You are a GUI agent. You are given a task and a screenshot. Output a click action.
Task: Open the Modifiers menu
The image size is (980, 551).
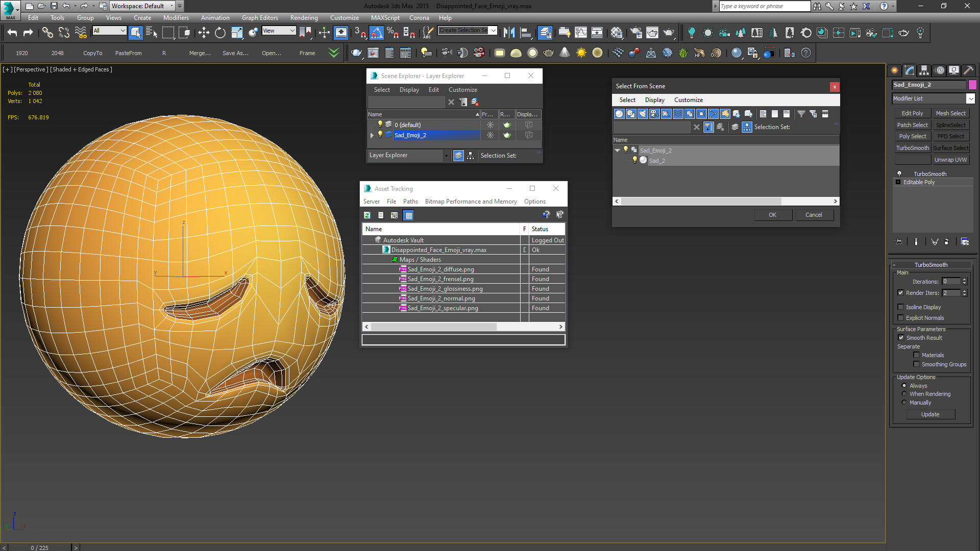tap(176, 17)
